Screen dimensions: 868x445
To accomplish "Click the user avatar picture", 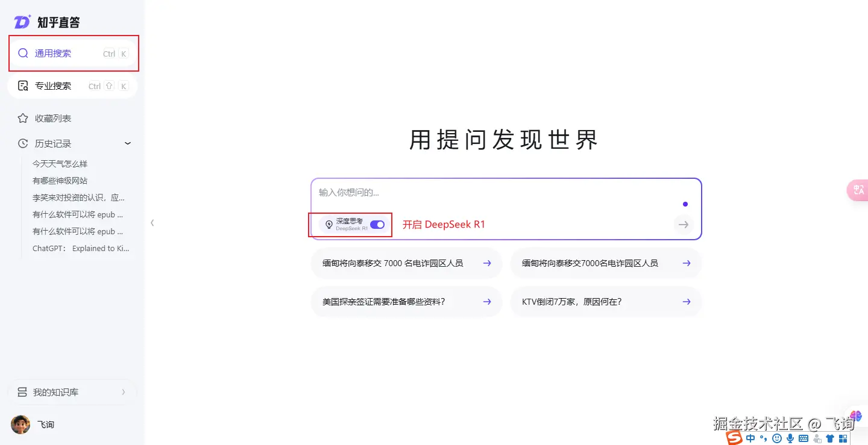I will click(x=20, y=425).
